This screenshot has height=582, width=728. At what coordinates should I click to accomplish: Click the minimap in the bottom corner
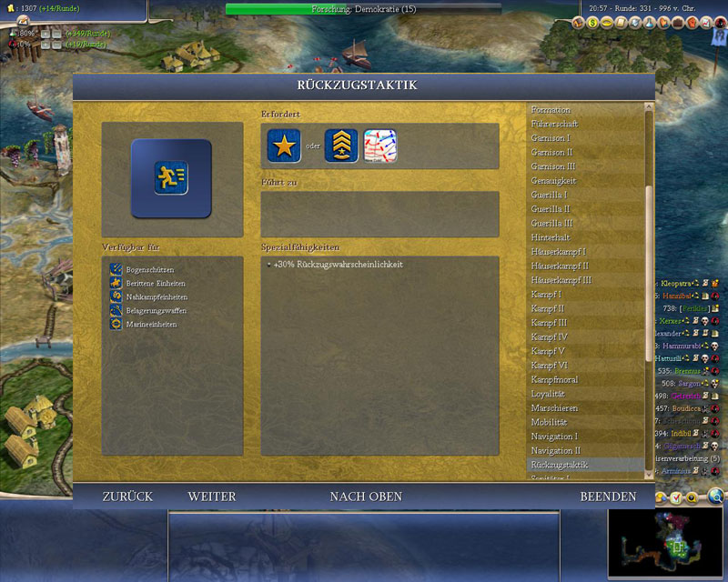[666, 543]
